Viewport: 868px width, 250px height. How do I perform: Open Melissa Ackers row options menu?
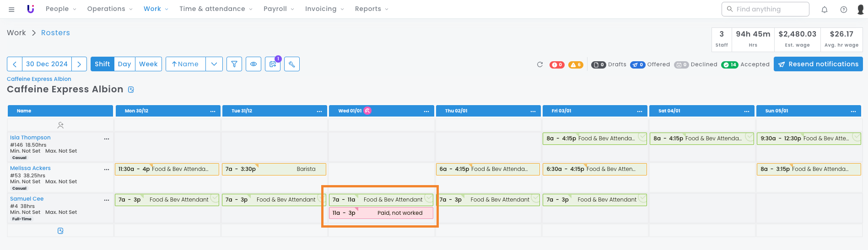[x=107, y=169]
